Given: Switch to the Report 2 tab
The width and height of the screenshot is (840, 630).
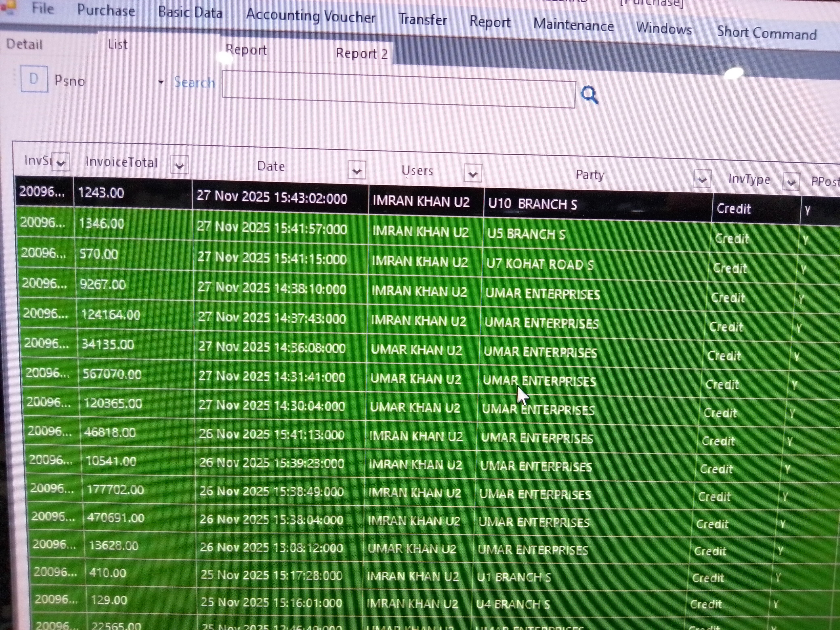Looking at the screenshot, I should 361,54.
